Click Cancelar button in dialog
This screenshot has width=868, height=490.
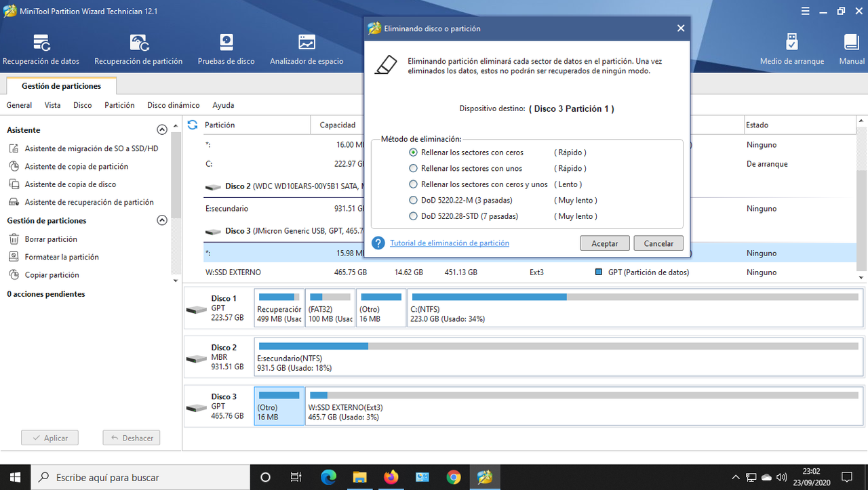click(x=658, y=243)
